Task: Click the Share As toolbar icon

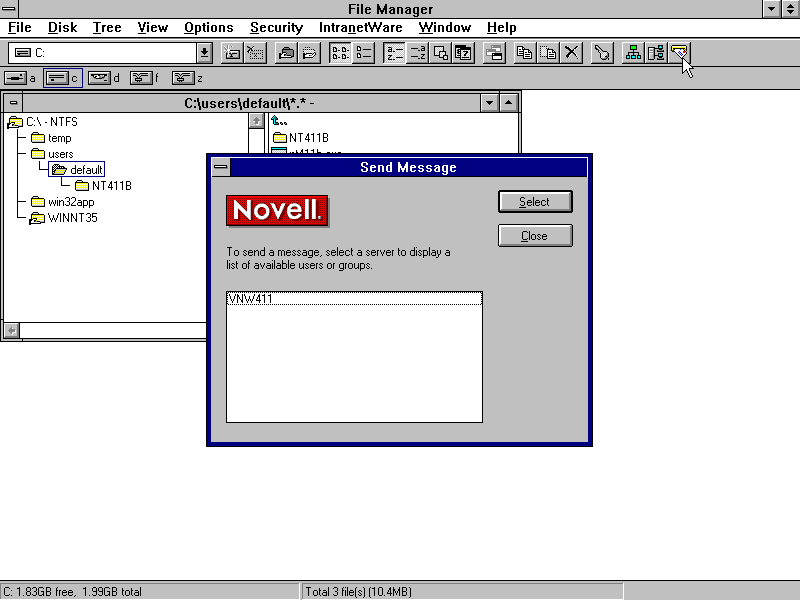Action: (x=286, y=53)
